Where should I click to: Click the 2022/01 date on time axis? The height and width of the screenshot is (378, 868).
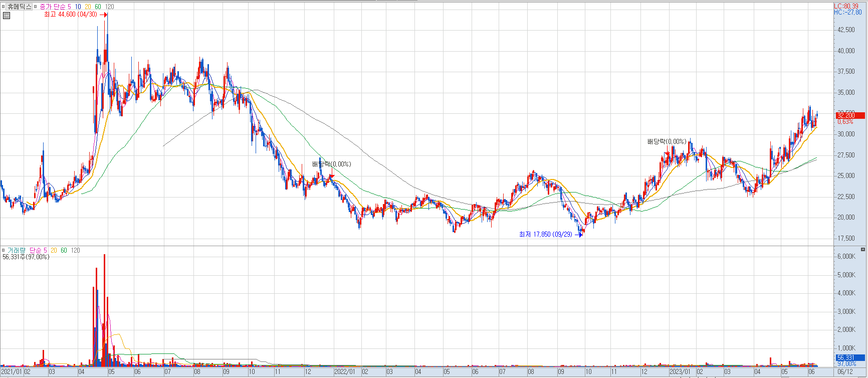pos(345,372)
